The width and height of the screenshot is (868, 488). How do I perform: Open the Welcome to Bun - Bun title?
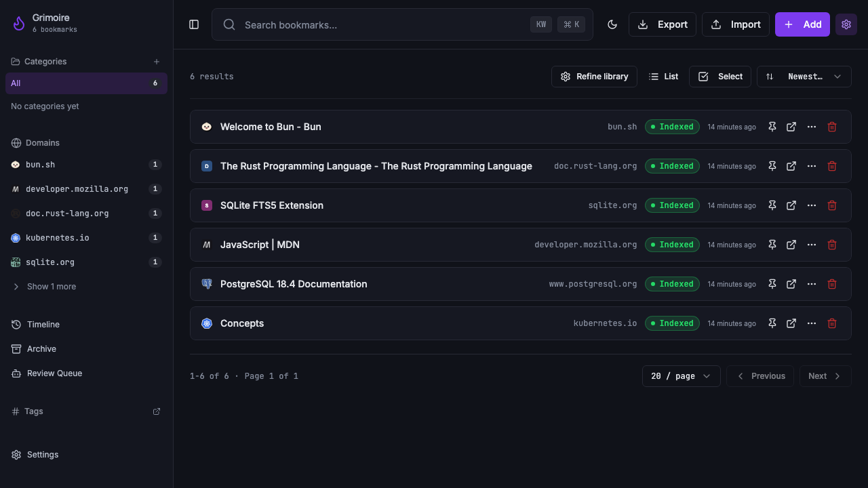271,127
